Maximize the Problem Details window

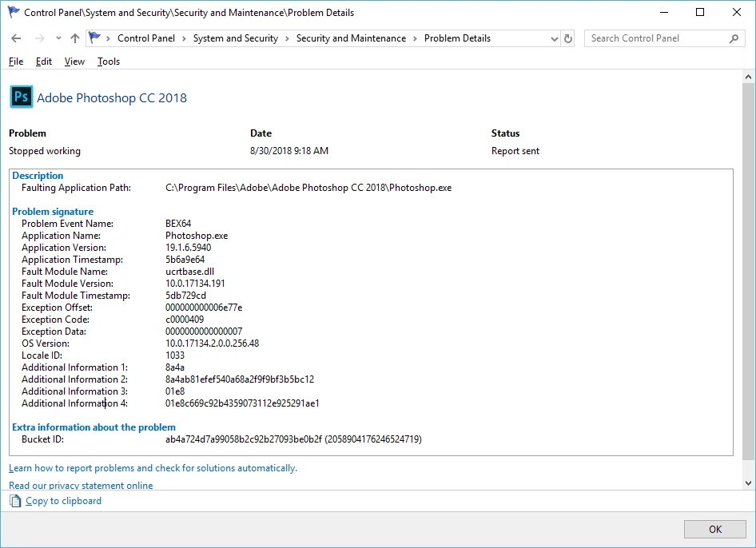click(700, 12)
